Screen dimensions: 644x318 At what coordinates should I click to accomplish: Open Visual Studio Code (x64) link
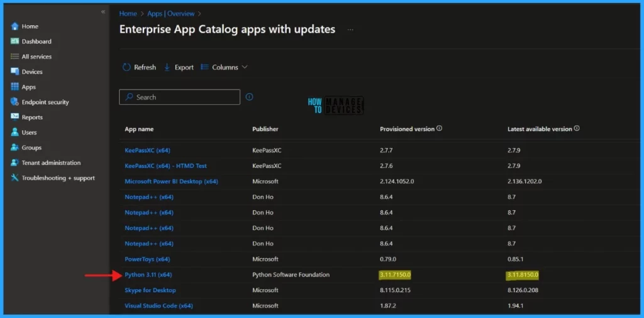coord(159,305)
